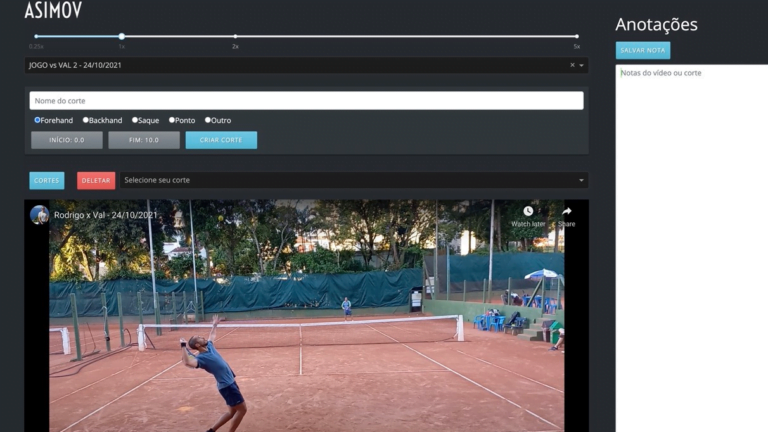Click the Nome do corte input field
The width and height of the screenshot is (768, 432).
306,101
